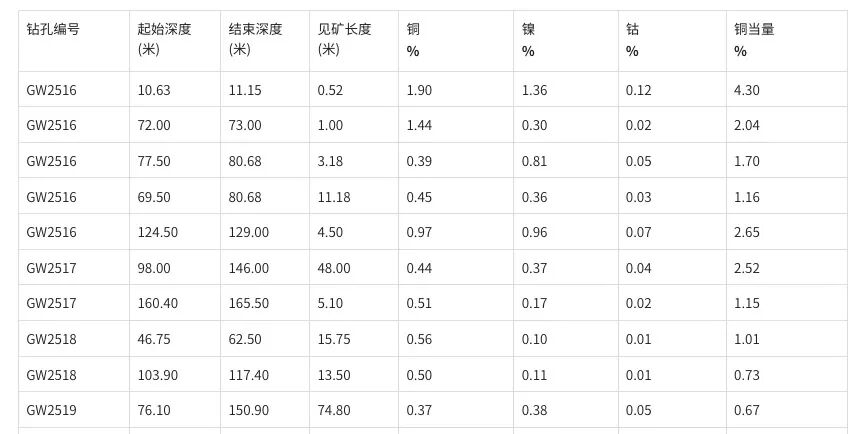The height and width of the screenshot is (434, 855).
Task: Click the 铜当量 % column header
Action: pos(787,41)
